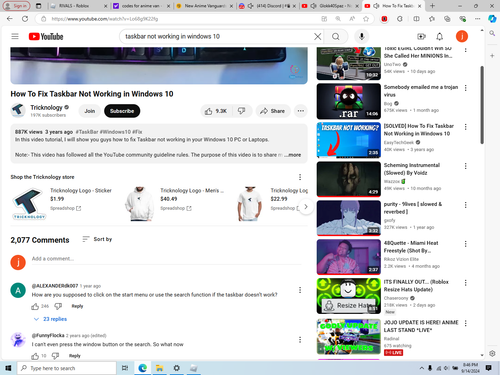Start voice search with microphone icon
This screenshot has height=375, width=500.
coord(362,36)
